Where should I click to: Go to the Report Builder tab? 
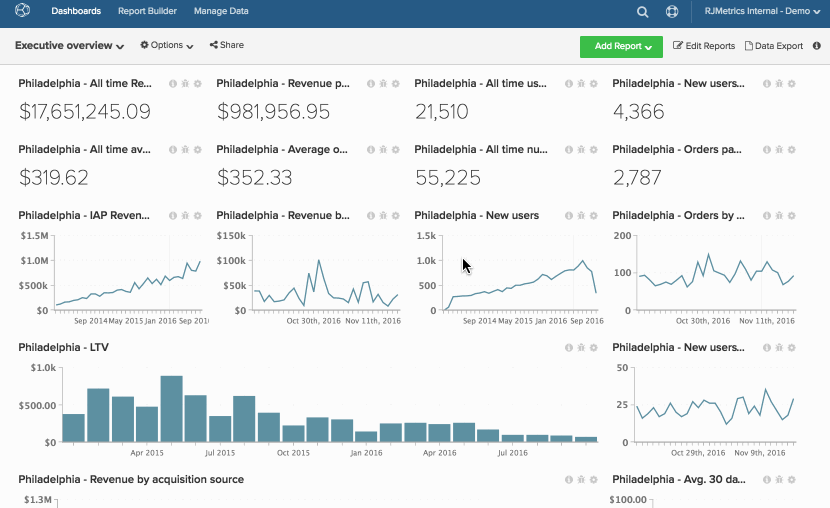147,12
